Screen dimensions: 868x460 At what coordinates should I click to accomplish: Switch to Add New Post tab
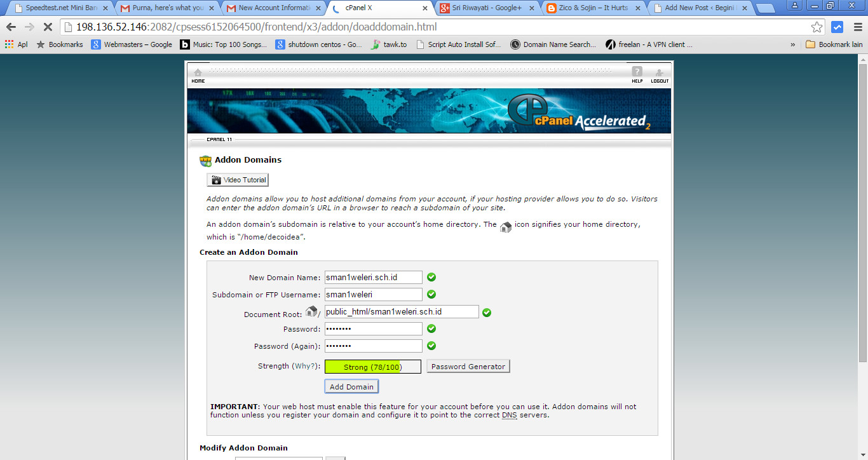click(700, 8)
